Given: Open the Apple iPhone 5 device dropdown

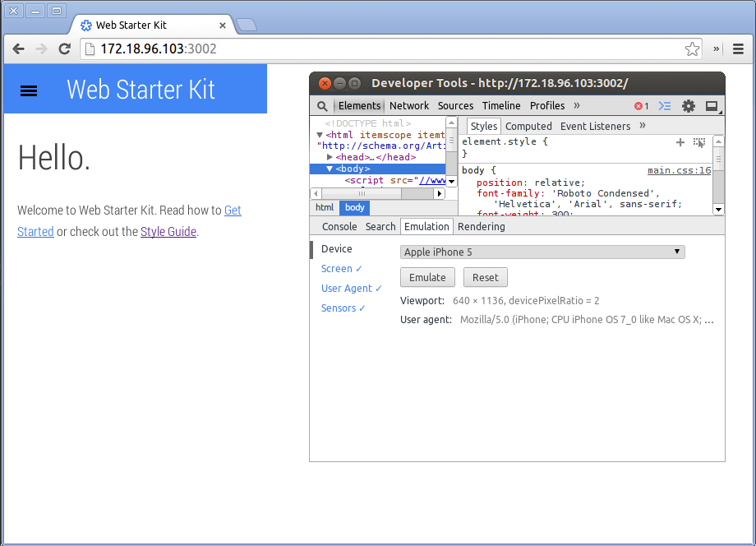Looking at the screenshot, I should click(x=542, y=252).
